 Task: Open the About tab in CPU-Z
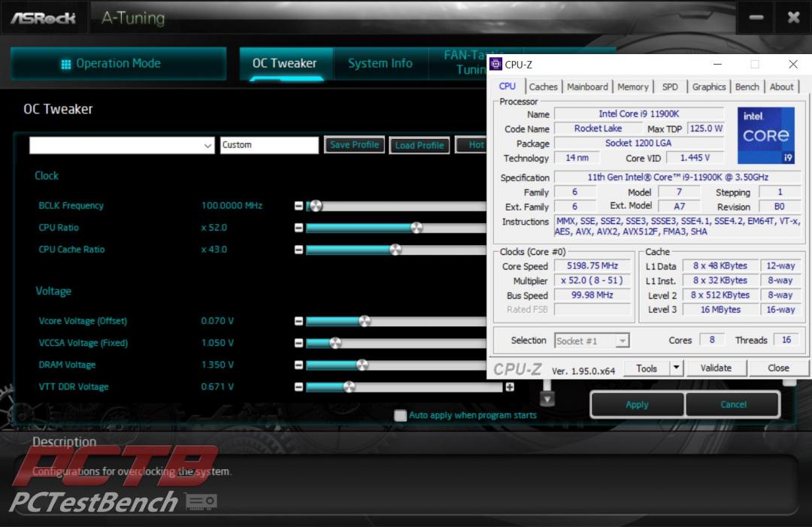[781, 87]
